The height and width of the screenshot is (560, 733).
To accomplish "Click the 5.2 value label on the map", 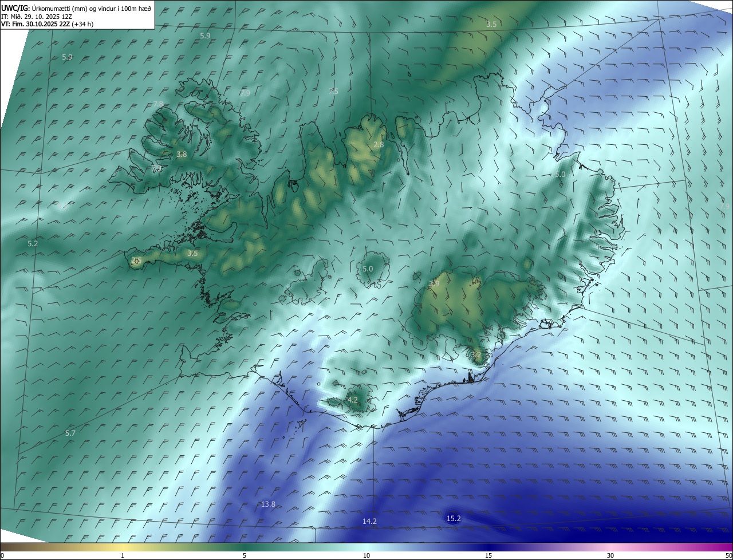I will pos(33,244).
